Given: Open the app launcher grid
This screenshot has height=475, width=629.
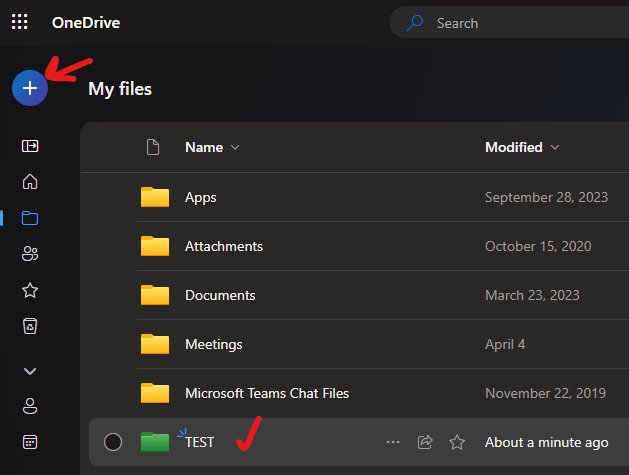Looking at the screenshot, I should [x=19, y=22].
